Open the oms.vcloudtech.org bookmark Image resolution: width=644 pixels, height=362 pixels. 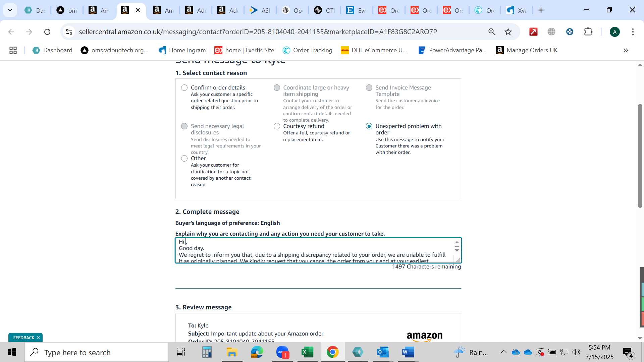click(x=114, y=50)
